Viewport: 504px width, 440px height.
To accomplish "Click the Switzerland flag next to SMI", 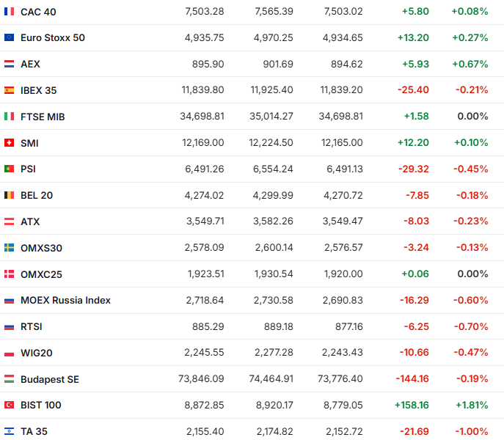I will [9, 143].
